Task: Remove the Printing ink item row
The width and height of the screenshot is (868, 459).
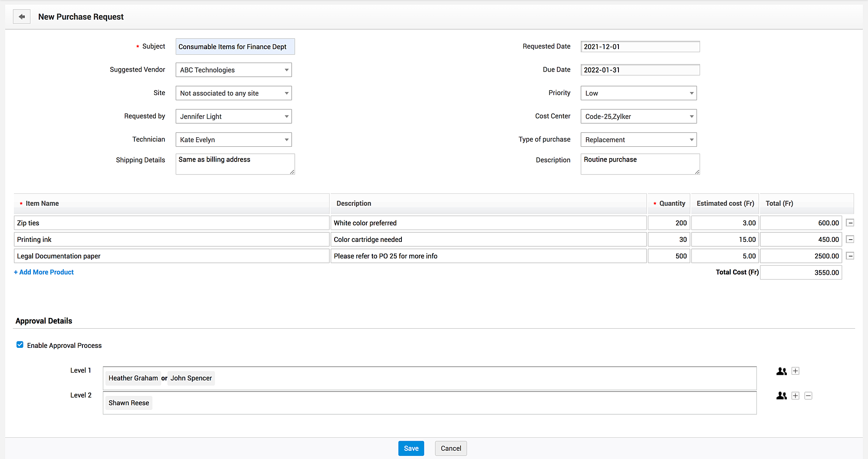Action: click(850, 239)
